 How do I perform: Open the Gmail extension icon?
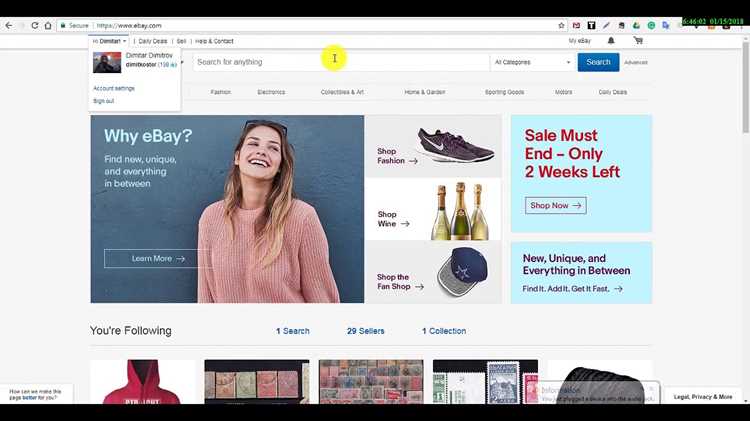tap(576, 25)
